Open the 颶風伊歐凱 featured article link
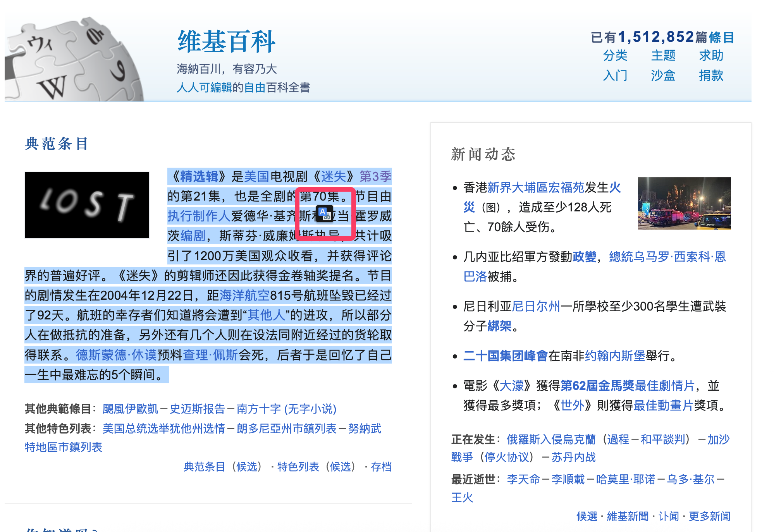Screen dimensions: 774x532 coord(130,409)
